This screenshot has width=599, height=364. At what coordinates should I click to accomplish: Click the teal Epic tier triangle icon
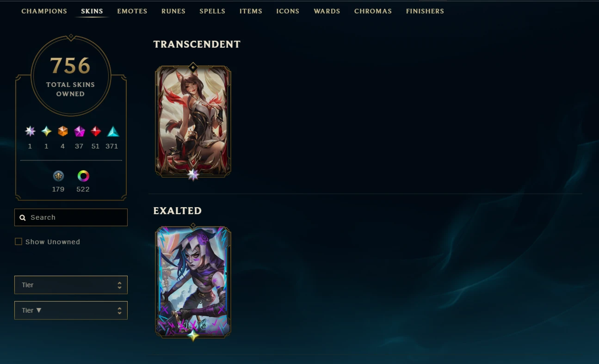(x=113, y=132)
